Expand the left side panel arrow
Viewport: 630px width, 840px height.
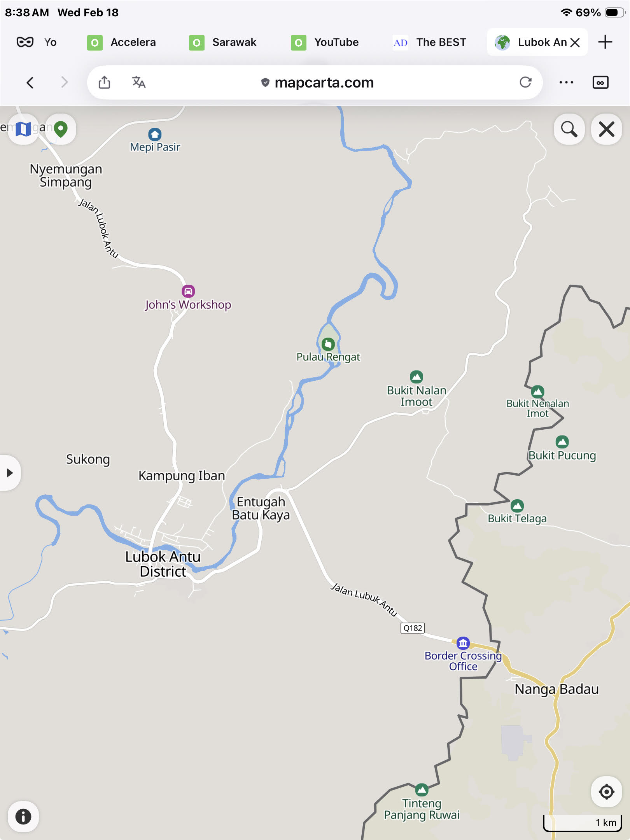click(x=10, y=473)
